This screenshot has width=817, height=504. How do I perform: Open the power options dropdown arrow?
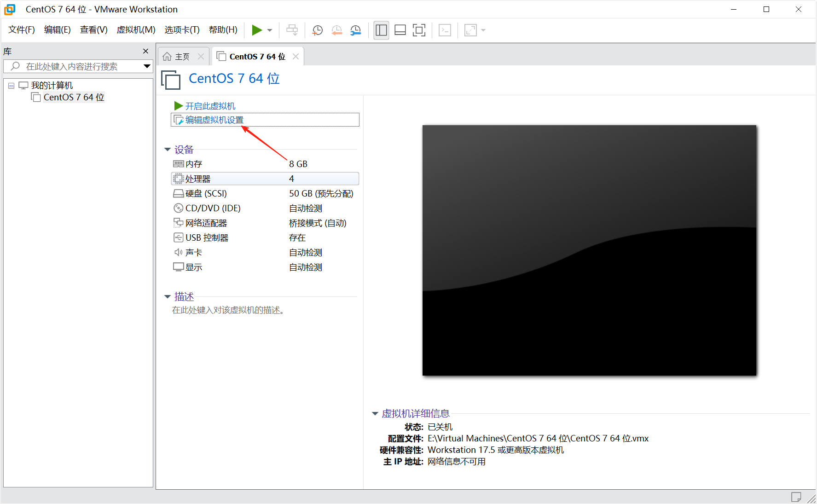[x=270, y=30]
